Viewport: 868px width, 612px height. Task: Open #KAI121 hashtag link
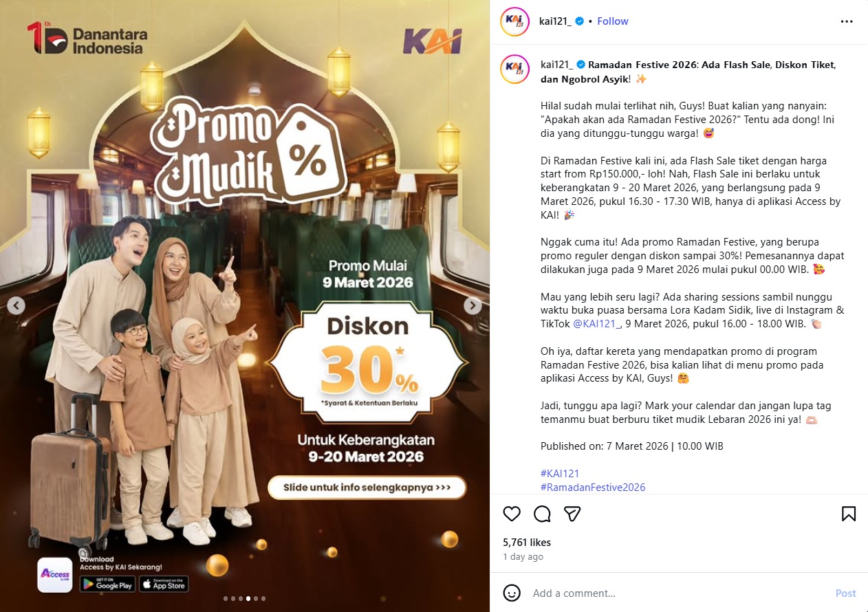coord(560,473)
